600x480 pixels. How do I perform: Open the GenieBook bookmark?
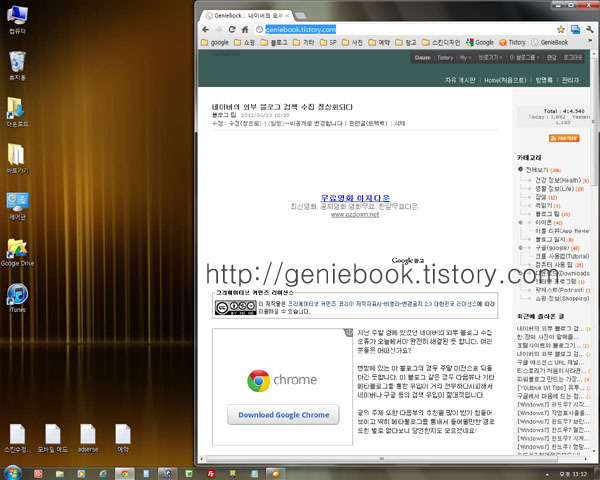pos(549,42)
